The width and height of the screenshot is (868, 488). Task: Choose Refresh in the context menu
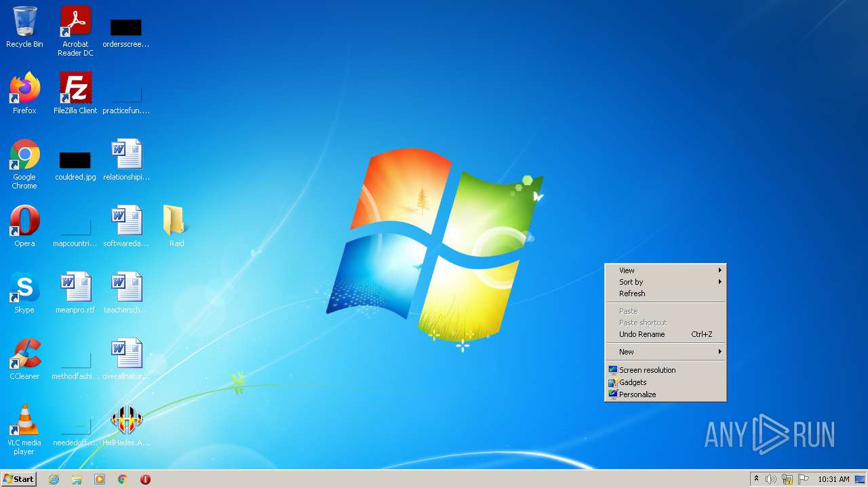tap(665, 293)
